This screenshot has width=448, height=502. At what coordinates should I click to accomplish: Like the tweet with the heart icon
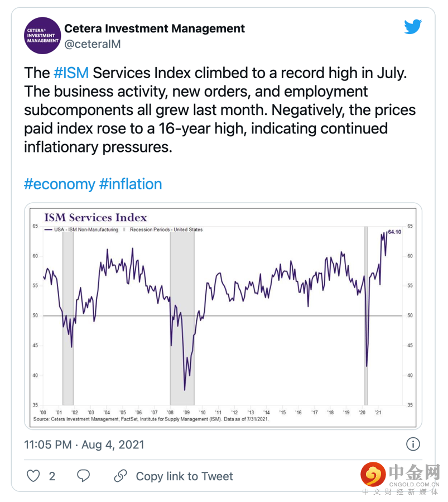(34, 476)
